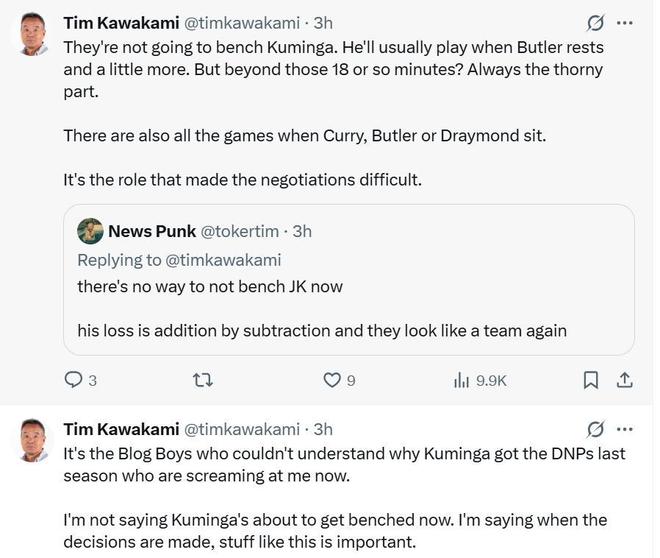This screenshot has width=660, height=558.
Task: Click News Punk's small profile picture
Action: pos(90,231)
